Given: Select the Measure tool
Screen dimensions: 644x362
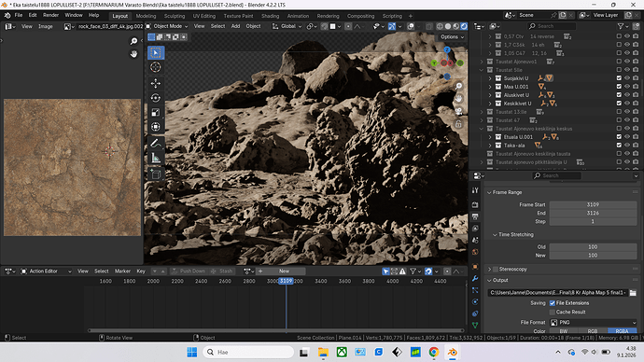Looking at the screenshot, I should [156, 158].
